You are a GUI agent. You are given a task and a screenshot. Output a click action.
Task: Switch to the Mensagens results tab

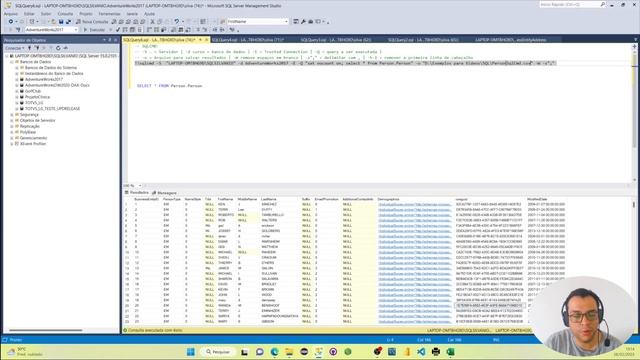click(x=164, y=193)
